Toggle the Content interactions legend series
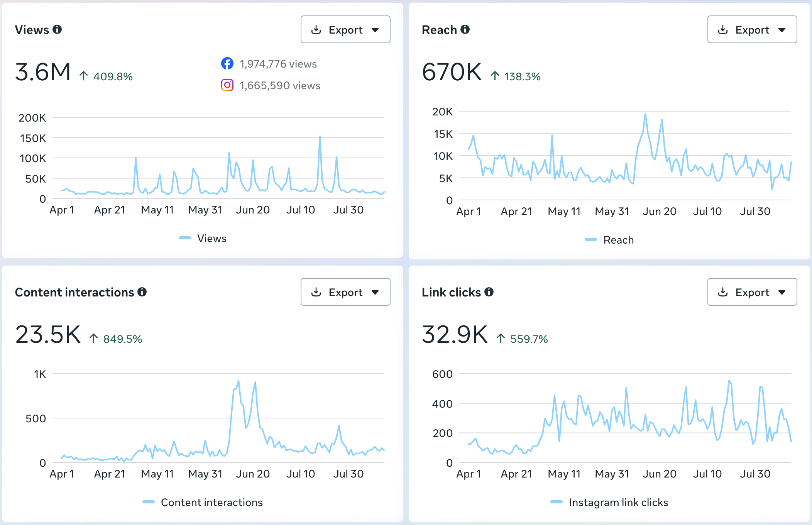 click(203, 502)
